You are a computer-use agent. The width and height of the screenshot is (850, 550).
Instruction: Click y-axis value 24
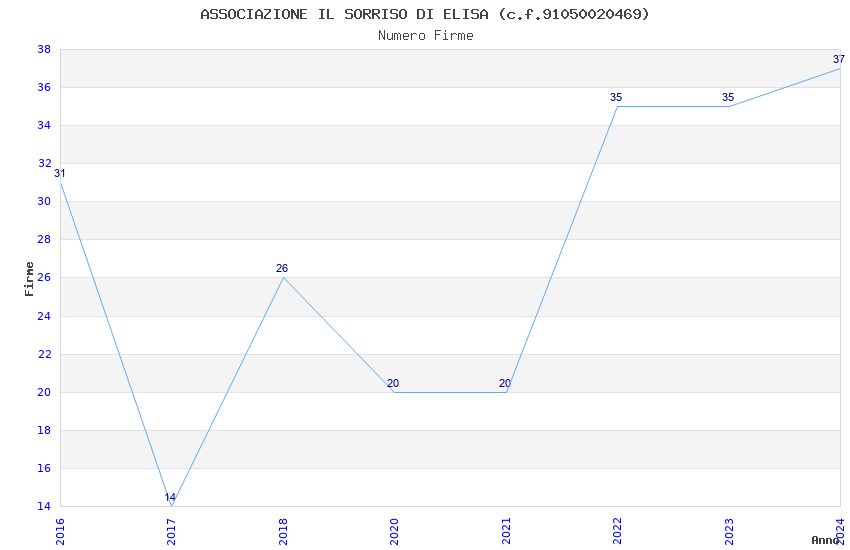tap(44, 316)
